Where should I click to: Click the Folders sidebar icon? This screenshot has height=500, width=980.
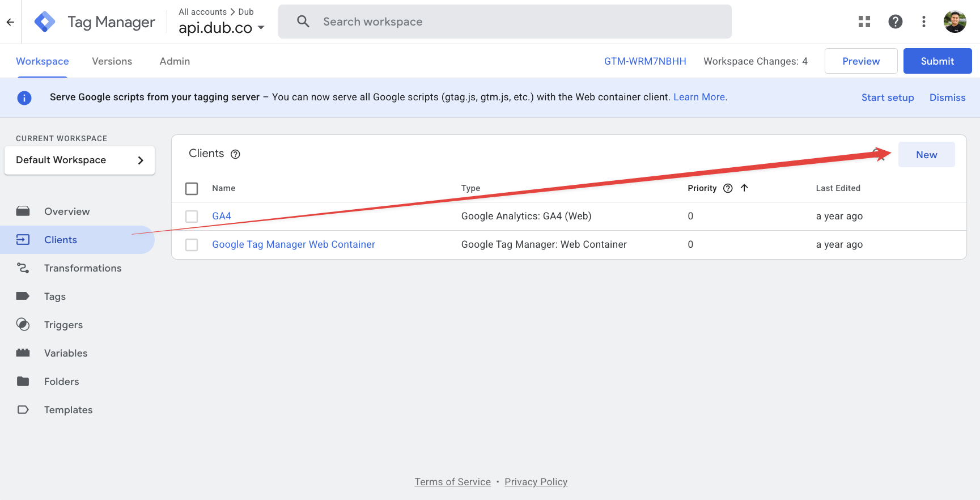23,381
